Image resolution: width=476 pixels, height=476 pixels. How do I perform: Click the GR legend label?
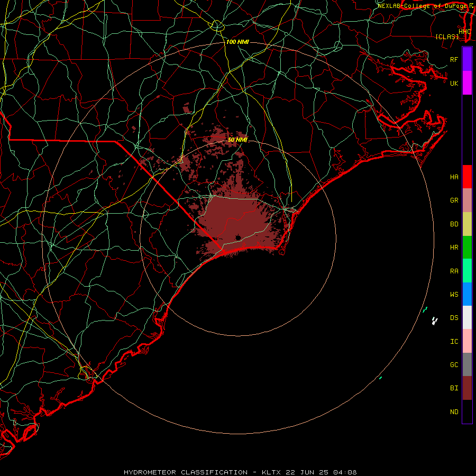click(x=454, y=200)
